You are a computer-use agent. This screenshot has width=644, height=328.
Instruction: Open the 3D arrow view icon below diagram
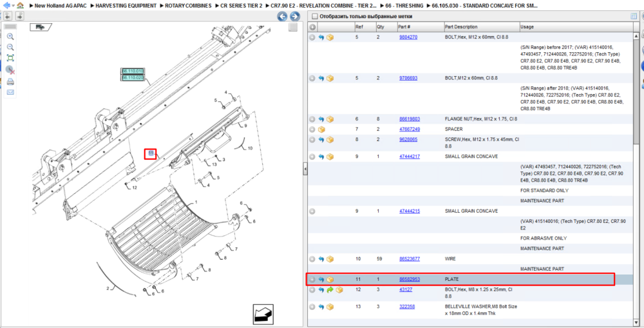(x=263, y=314)
